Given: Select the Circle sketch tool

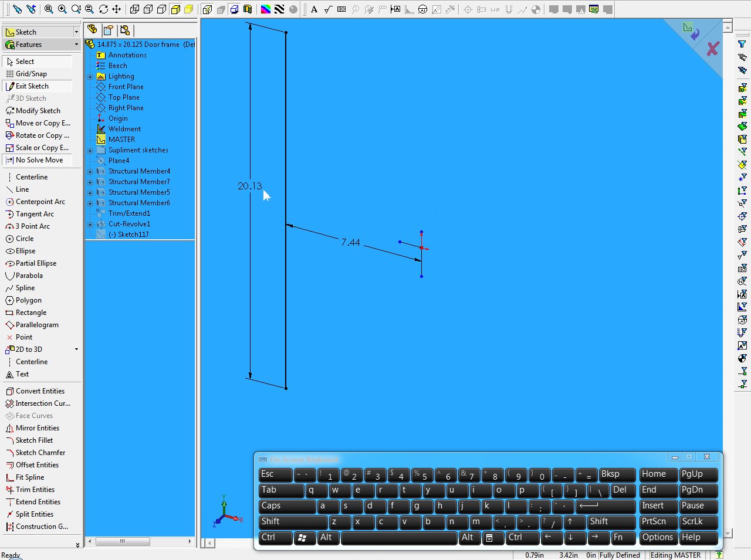Looking at the screenshot, I should (25, 239).
